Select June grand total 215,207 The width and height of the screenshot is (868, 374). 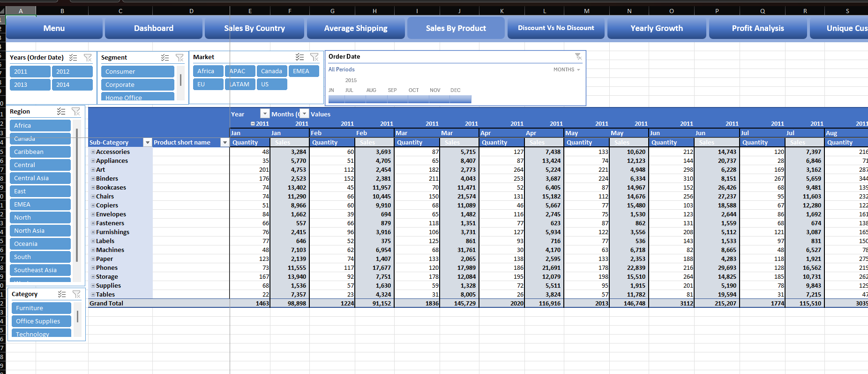[x=716, y=303]
